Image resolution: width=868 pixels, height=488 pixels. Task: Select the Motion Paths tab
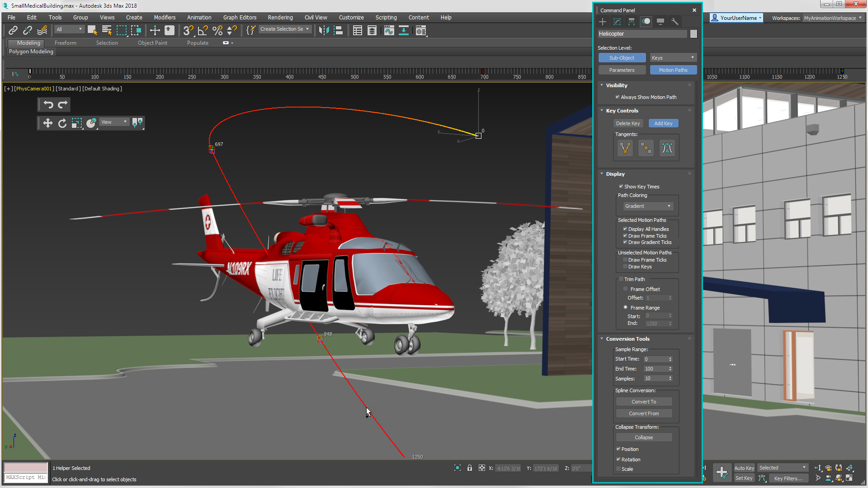click(672, 70)
